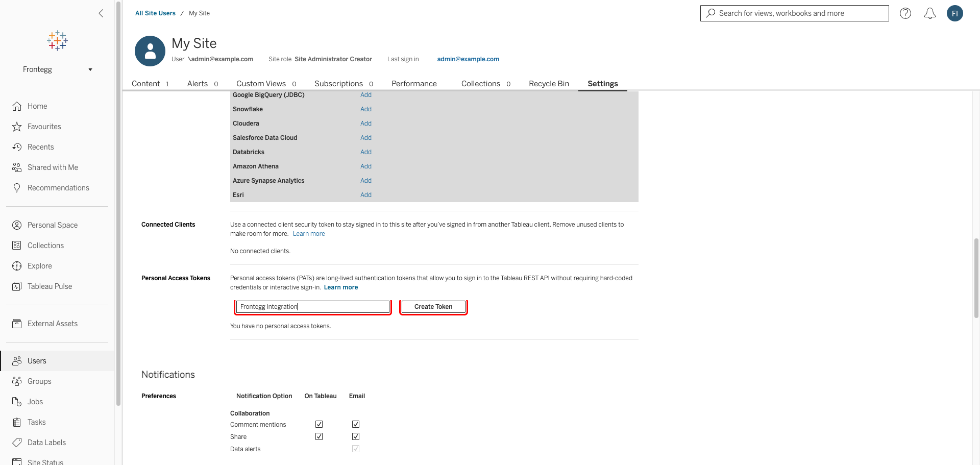Click the Users icon in sidebar
This screenshot has height=465, width=980.
click(x=17, y=361)
